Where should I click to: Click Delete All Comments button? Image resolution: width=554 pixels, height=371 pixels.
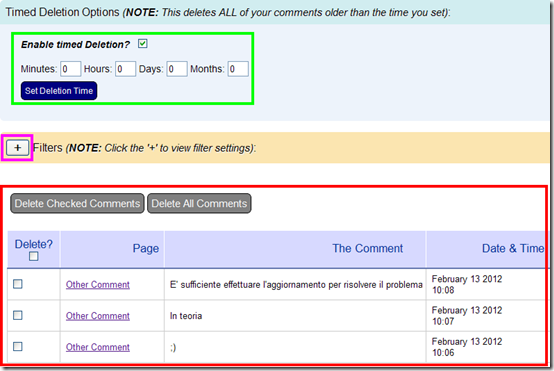199,204
